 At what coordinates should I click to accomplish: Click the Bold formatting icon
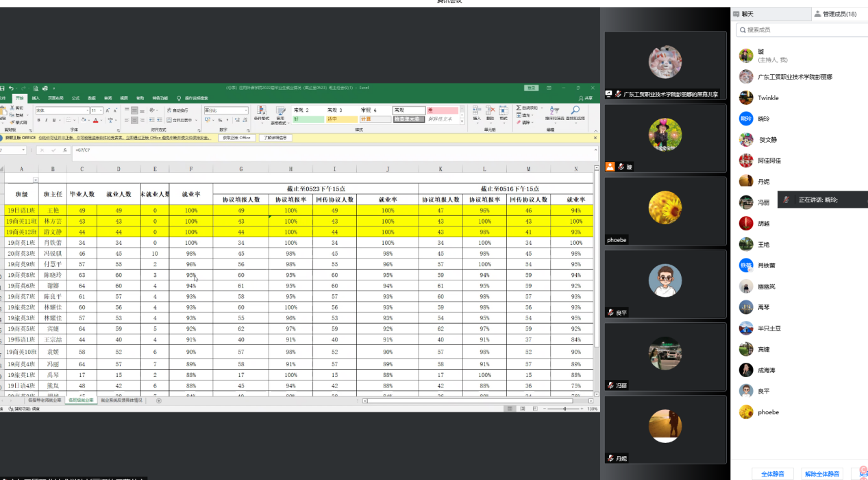click(39, 120)
